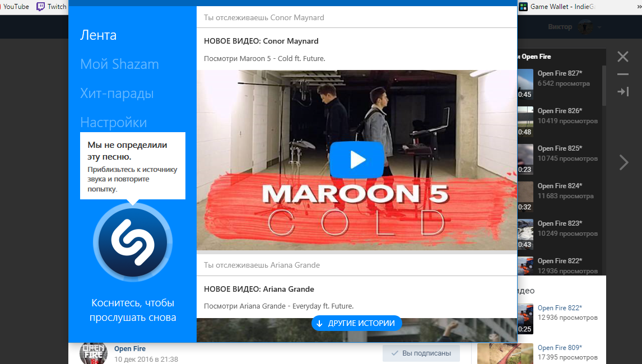Open video Open Fire 823*
The height and width of the screenshot is (364, 642).
point(560,223)
